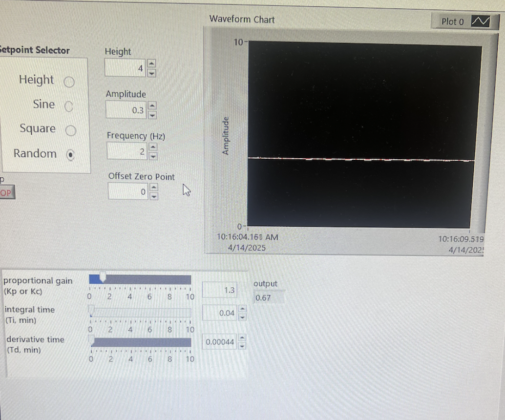505x420 pixels.
Task: Select the Square setpoint radio button
Action: [70, 130]
